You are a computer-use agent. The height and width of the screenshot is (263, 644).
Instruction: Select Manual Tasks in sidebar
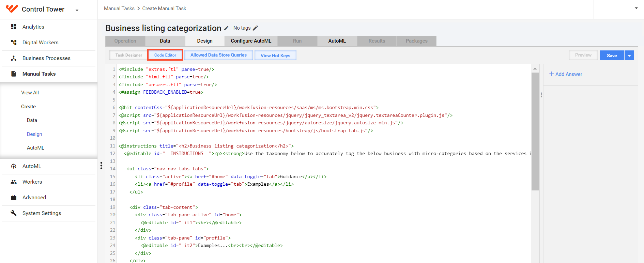(x=39, y=74)
